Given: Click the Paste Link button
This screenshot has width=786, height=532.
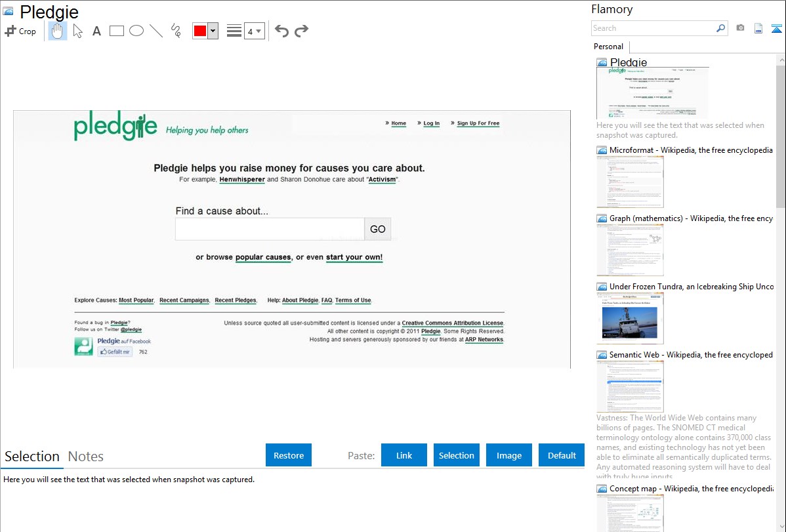Looking at the screenshot, I should pyautogui.click(x=404, y=455).
